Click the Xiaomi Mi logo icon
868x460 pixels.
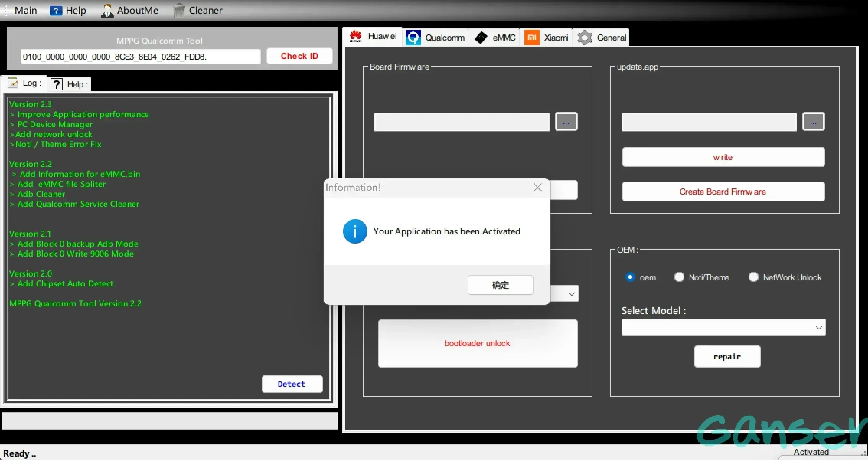point(532,38)
